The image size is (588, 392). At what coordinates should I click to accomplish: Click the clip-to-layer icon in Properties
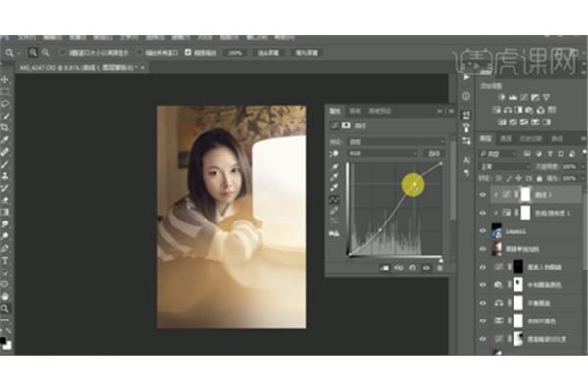384,268
